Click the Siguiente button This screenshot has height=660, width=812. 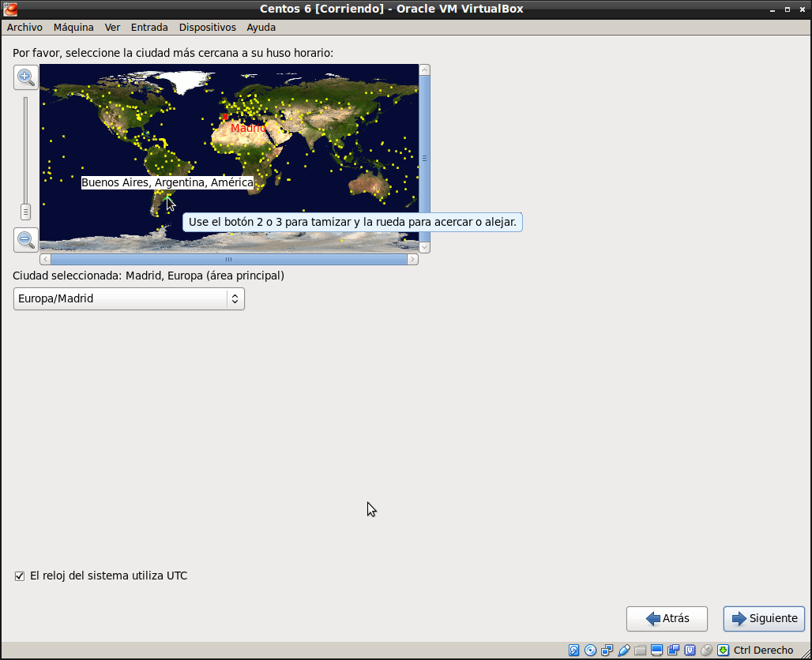pyautogui.click(x=764, y=619)
